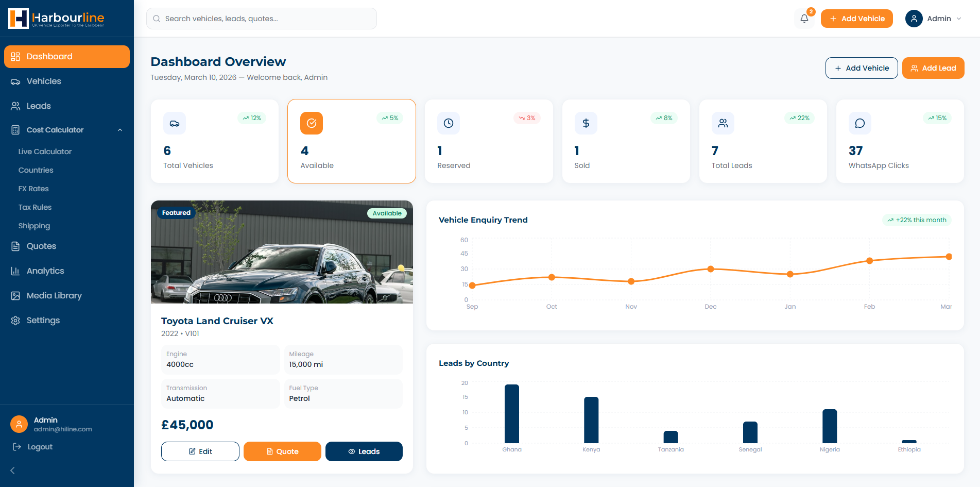Click Edit on the Toyota Land Cruiser
The height and width of the screenshot is (487, 980).
[x=200, y=451]
